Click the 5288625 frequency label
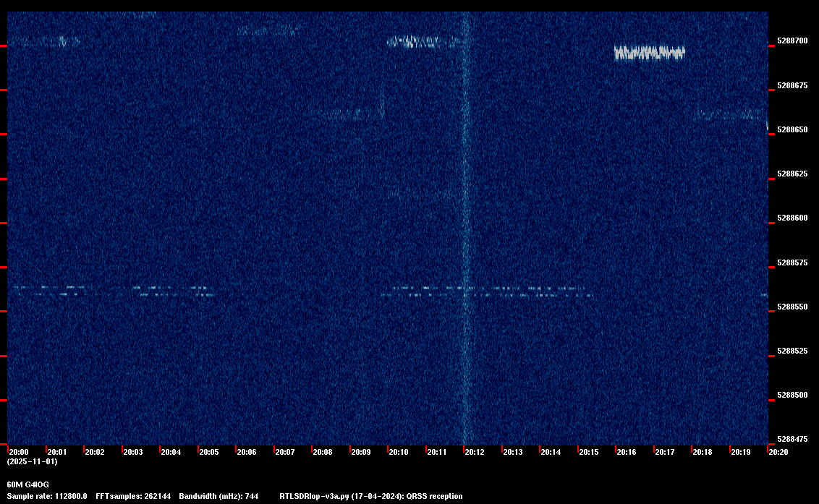819x504 pixels. click(792, 174)
